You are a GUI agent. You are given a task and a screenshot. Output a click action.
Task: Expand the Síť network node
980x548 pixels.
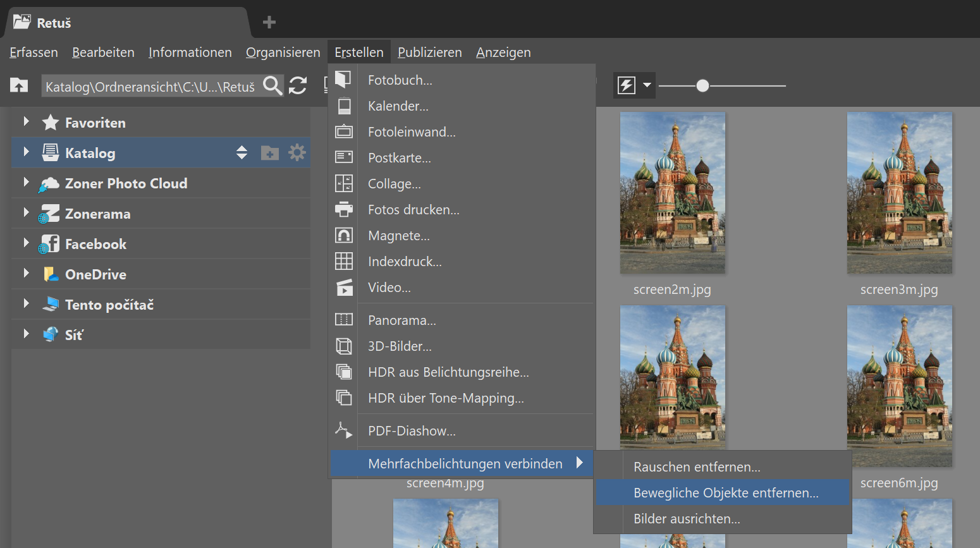point(26,334)
